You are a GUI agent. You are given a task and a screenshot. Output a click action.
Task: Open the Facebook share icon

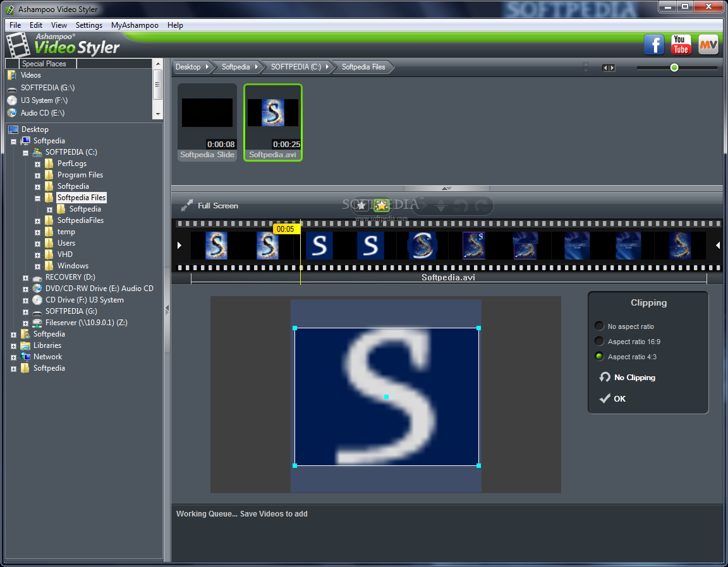[653, 45]
